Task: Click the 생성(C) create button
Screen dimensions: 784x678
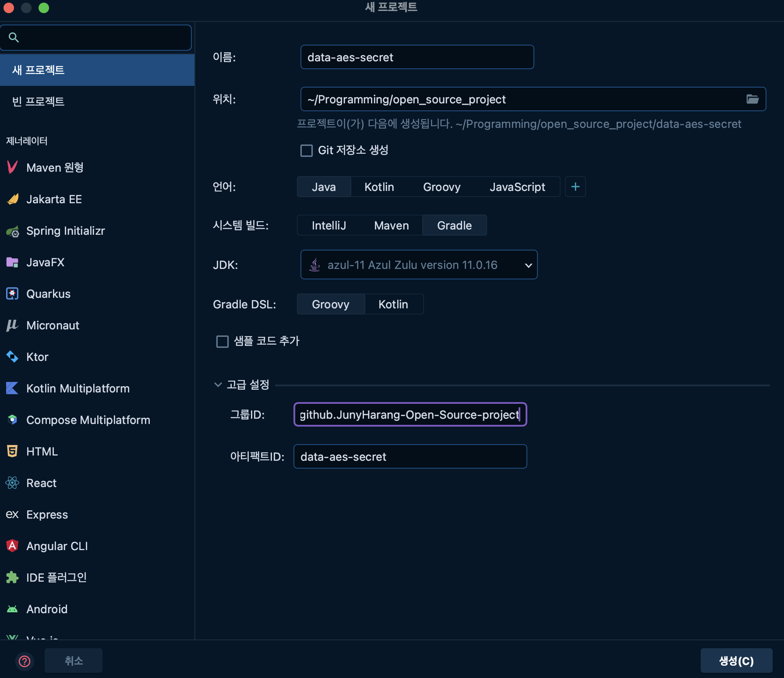Action: coord(736,660)
